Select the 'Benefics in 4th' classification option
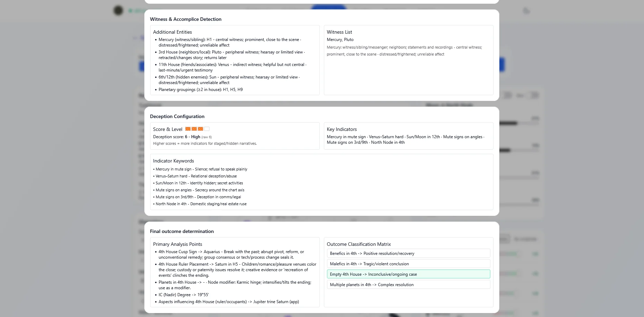This screenshot has width=644, height=317. 408,253
